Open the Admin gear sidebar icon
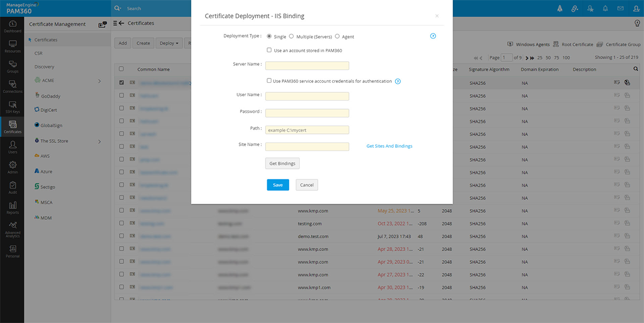The width and height of the screenshot is (644, 323). (12, 168)
